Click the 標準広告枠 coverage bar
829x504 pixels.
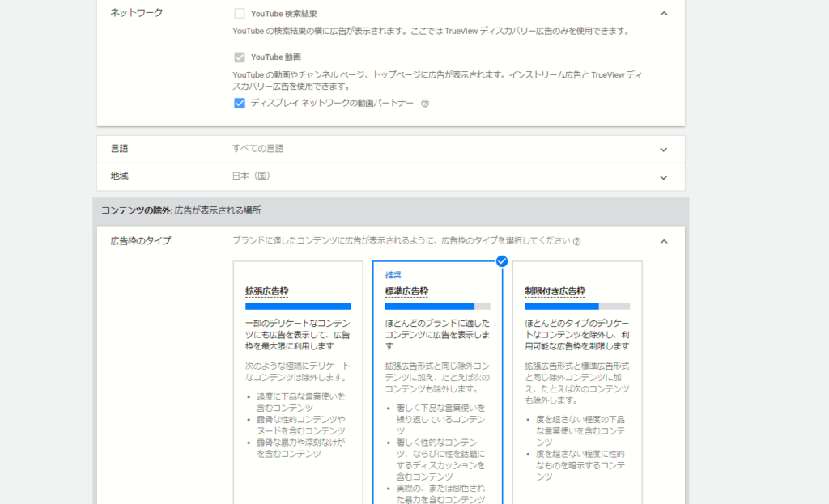point(438,307)
